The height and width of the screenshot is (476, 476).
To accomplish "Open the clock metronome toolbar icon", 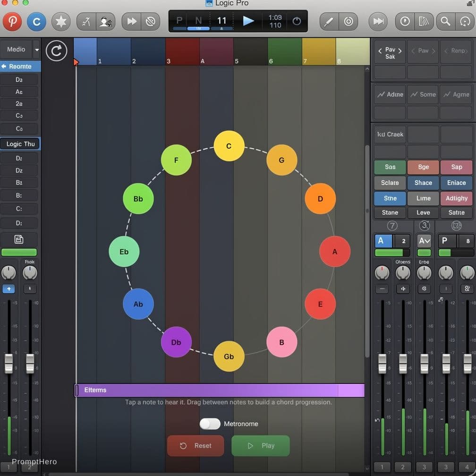I will point(405,21).
